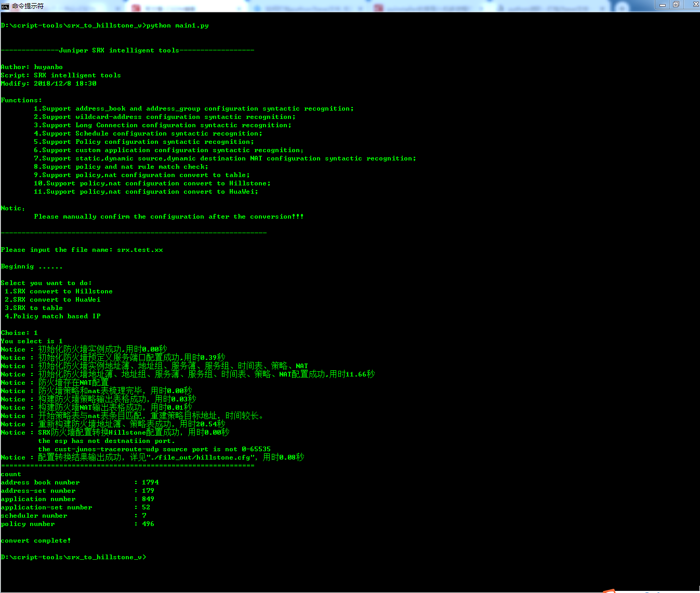
Task: Click function 4 Schedule configuration line
Action: 148,133
